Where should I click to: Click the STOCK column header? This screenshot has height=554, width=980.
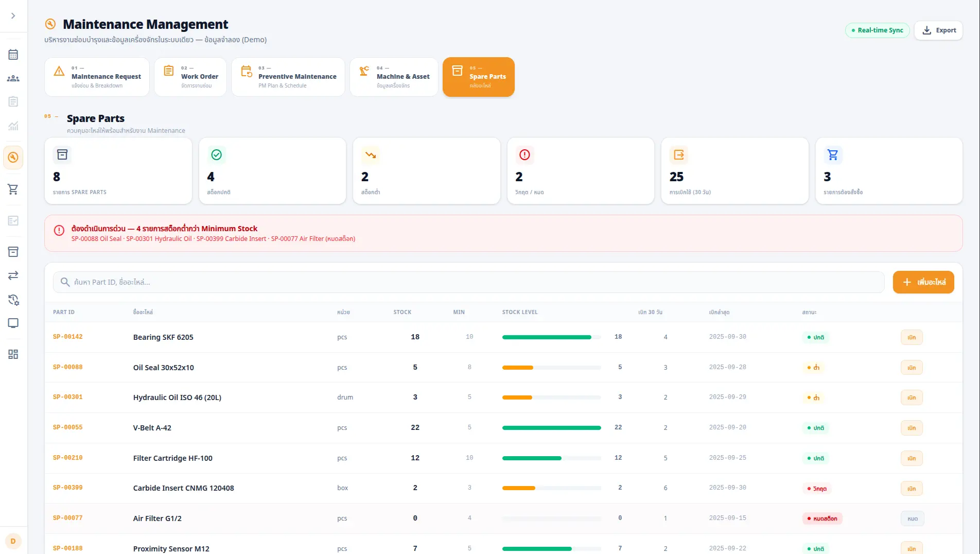(402, 312)
